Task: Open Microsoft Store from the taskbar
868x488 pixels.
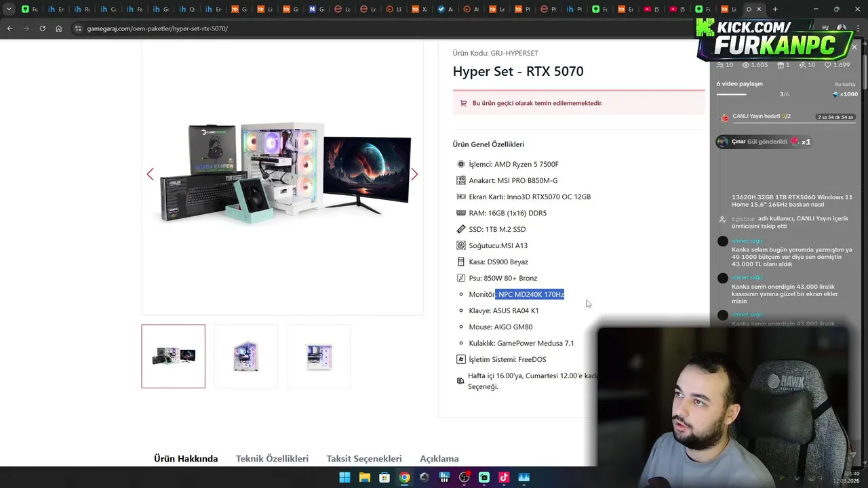Action: (384, 477)
